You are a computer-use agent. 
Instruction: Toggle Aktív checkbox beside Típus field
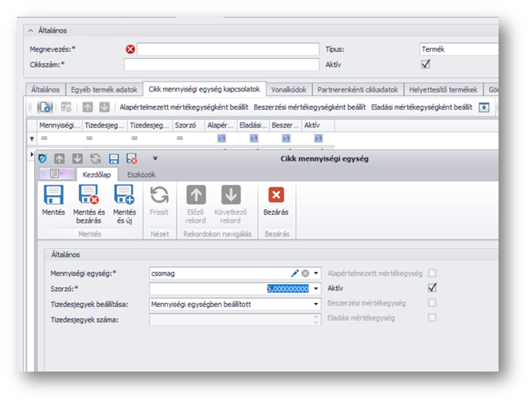(x=426, y=64)
